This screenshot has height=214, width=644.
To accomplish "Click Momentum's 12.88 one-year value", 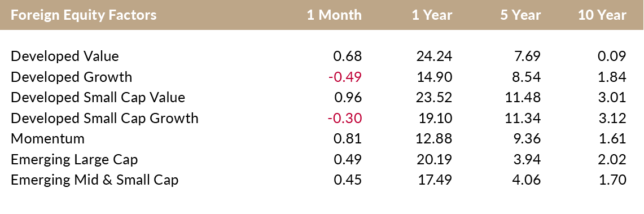I will 435,139.
